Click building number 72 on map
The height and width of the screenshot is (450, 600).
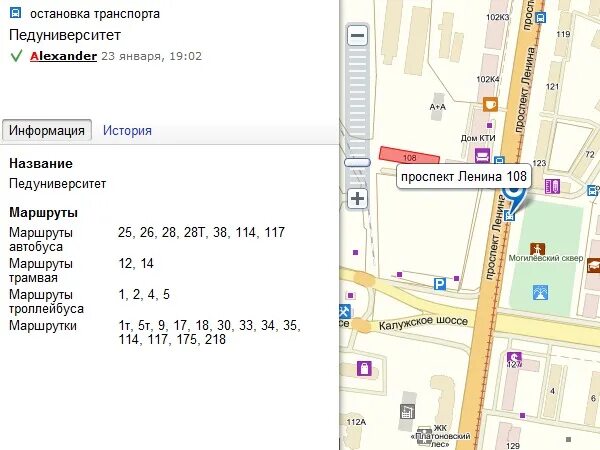pos(590,154)
